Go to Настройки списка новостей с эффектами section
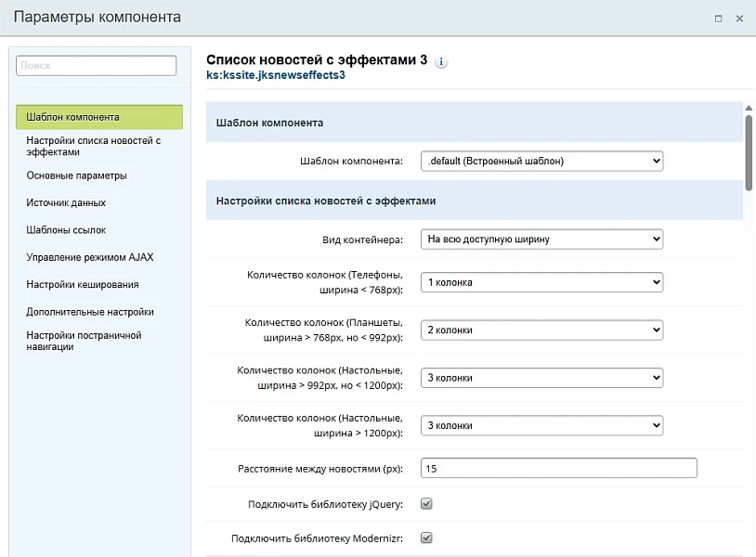The height and width of the screenshot is (557, 756). (94, 147)
